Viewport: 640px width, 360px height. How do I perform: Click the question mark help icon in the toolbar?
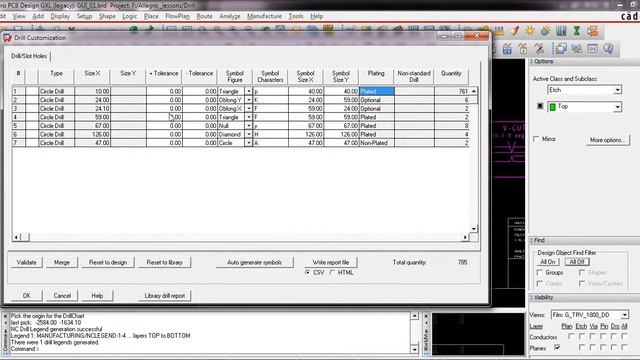pos(608,49)
